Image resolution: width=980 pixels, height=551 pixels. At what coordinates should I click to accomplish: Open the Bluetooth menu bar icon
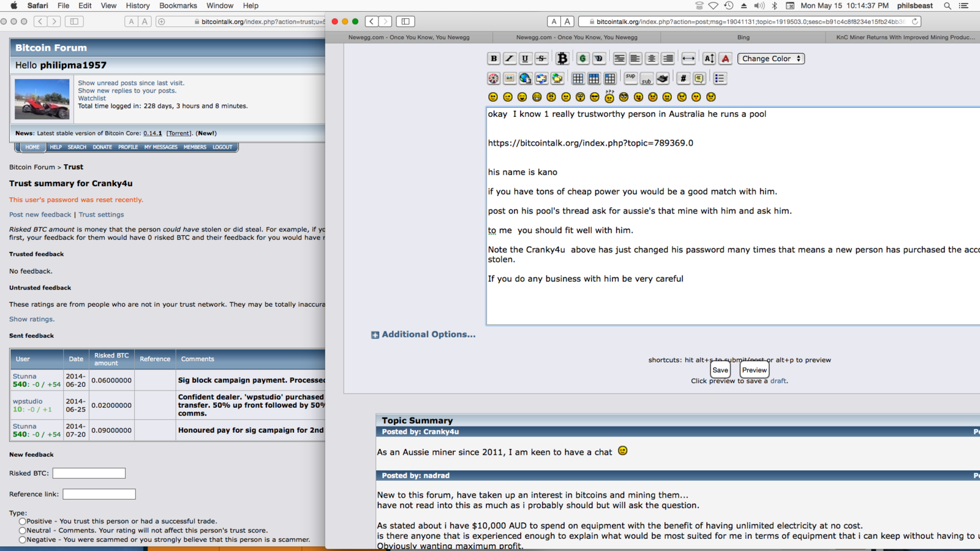(x=774, y=6)
